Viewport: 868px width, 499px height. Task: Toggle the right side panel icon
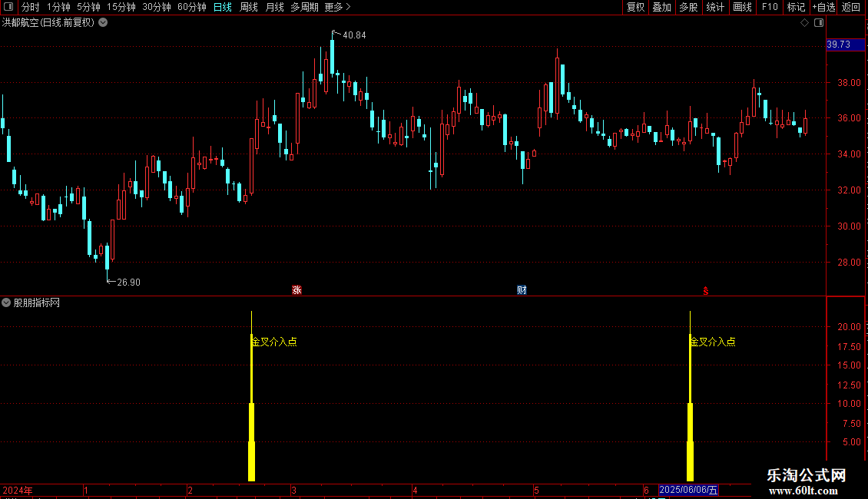click(819, 23)
